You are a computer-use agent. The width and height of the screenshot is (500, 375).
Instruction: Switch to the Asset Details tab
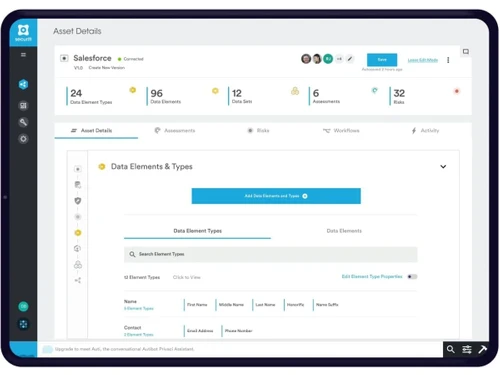coord(96,130)
